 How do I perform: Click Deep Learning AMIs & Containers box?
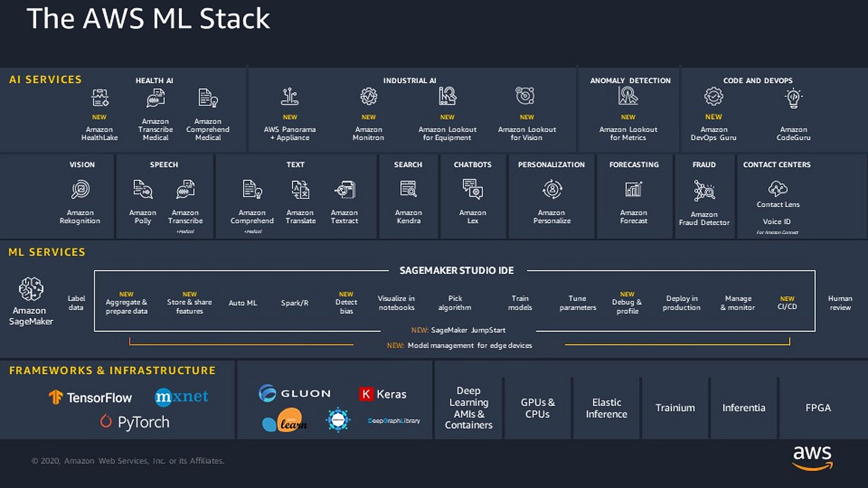469,408
